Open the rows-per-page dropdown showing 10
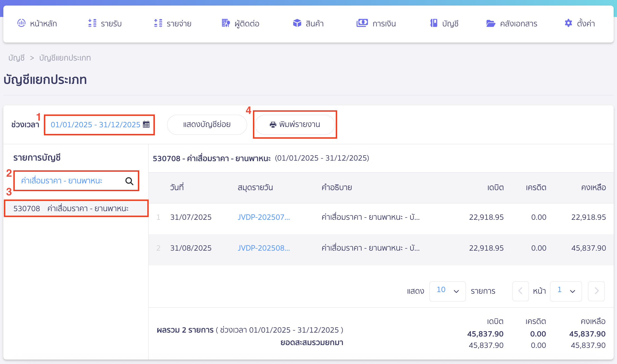Image resolution: width=617 pixels, height=364 pixels. (447, 291)
